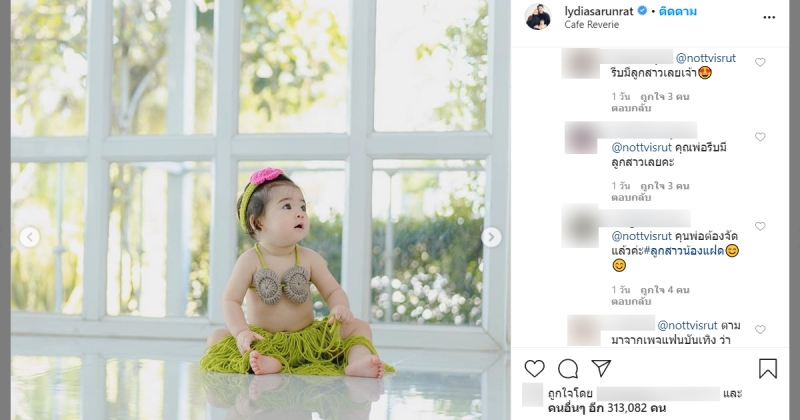Share post via paper plane icon
The width and height of the screenshot is (800, 420).
click(602, 368)
